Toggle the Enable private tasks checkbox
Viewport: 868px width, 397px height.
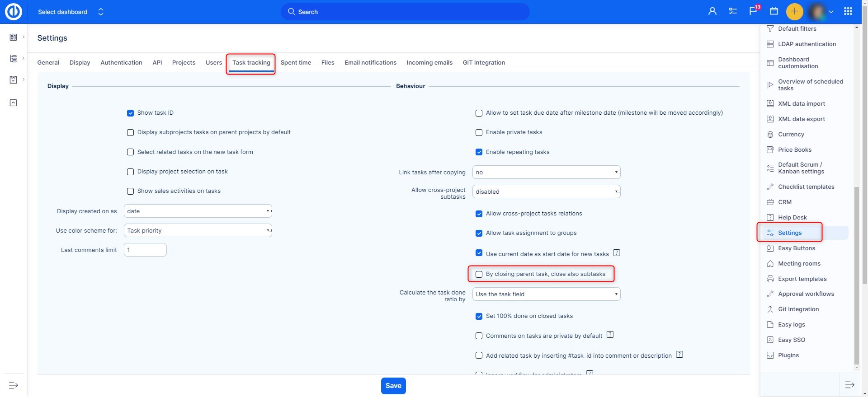[x=479, y=132]
